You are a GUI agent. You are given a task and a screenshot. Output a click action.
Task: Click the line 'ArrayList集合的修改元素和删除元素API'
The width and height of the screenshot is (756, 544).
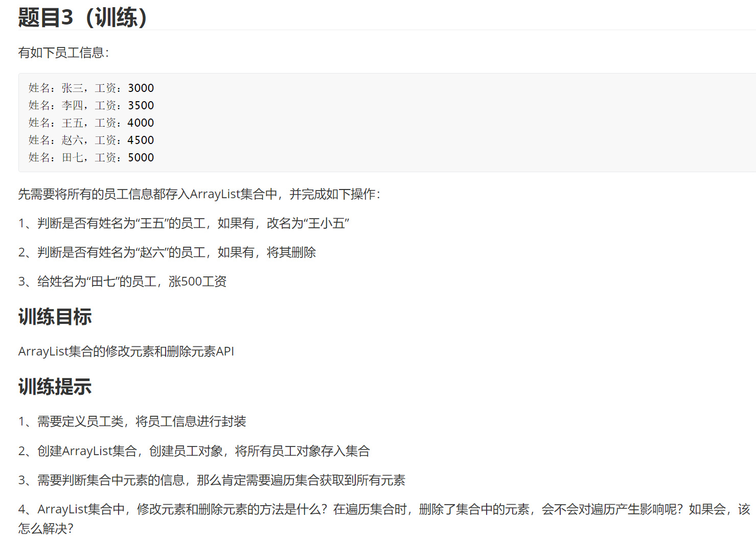coord(126,351)
